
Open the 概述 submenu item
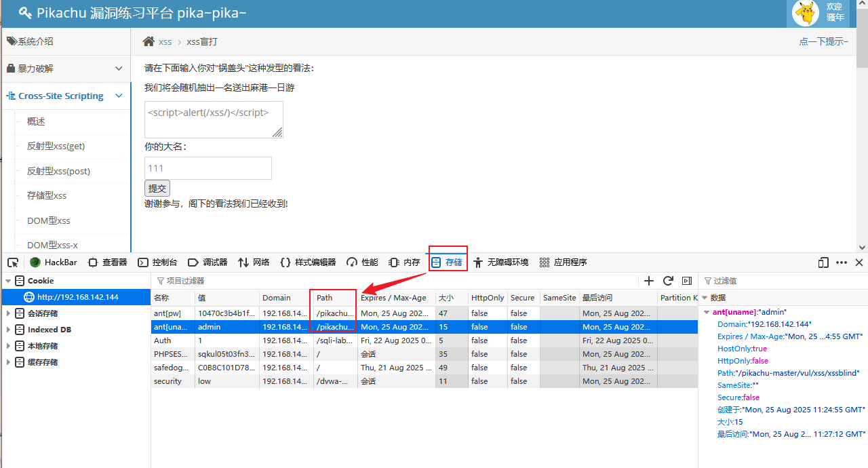coord(36,121)
